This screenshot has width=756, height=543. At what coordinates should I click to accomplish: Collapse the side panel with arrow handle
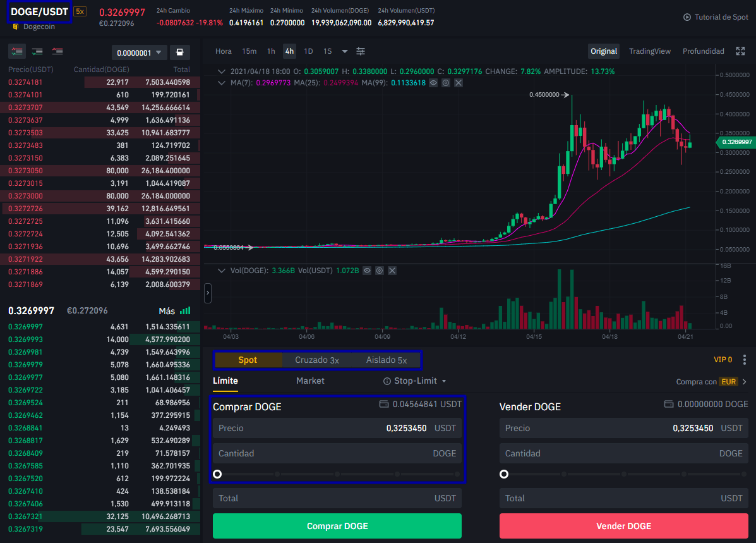[x=208, y=293]
